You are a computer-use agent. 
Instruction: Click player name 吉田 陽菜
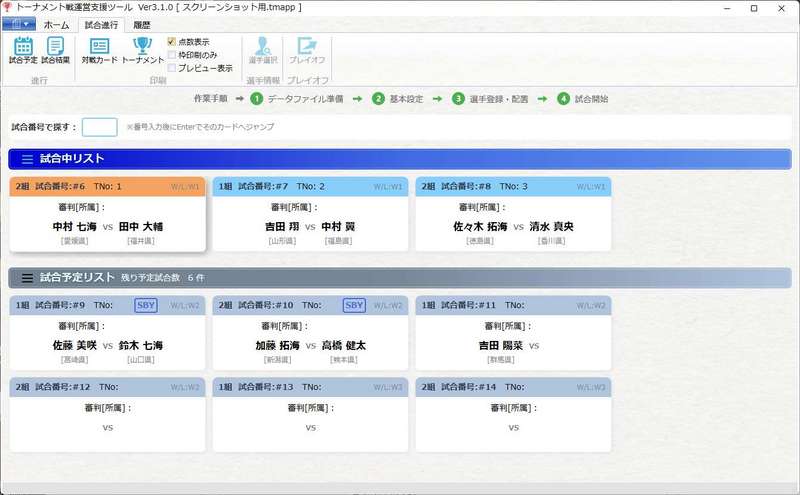click(x=501, y=345)
